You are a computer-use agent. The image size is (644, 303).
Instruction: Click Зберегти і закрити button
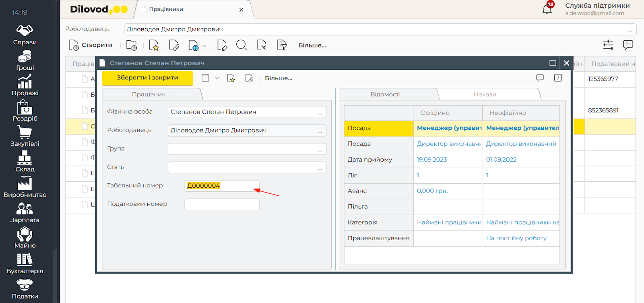click(147, 78)
